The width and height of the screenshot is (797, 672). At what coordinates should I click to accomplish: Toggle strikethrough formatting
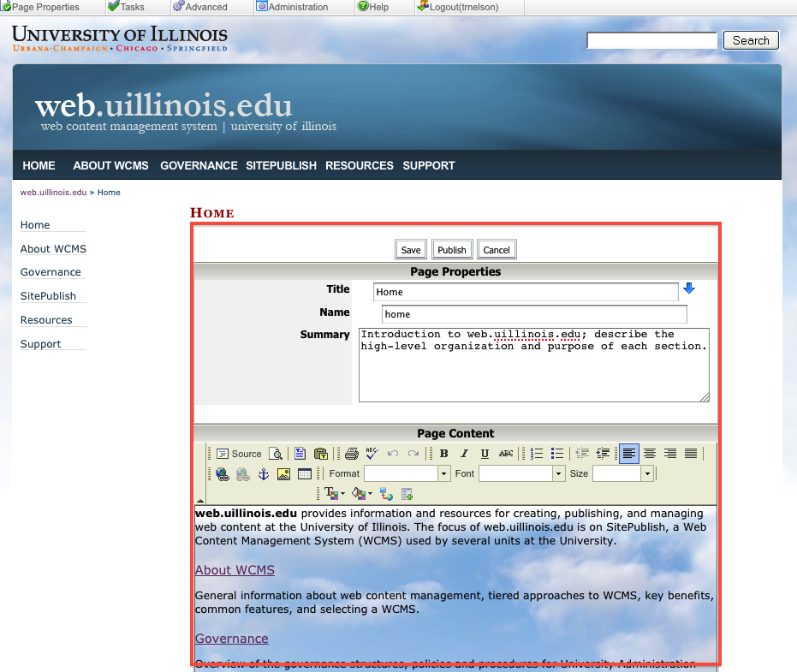tap(506, 454)
